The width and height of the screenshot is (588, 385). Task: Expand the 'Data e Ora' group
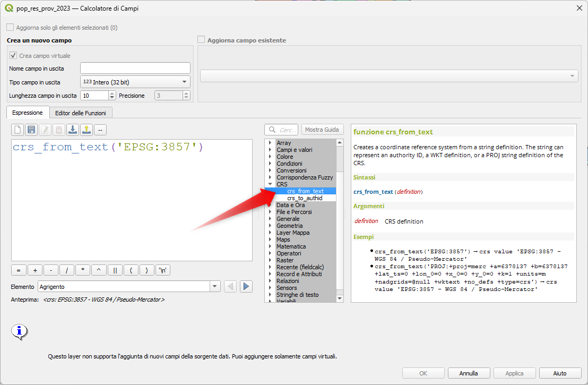[270, 205]
